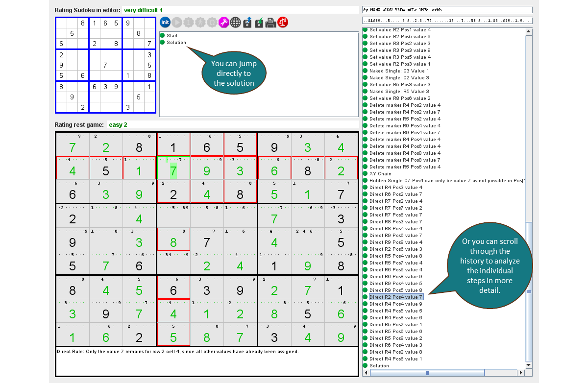This screenshot has width=588, height=383.
Task: Click the Direct Rule explanation text box
Action: (x=207, y=361)
